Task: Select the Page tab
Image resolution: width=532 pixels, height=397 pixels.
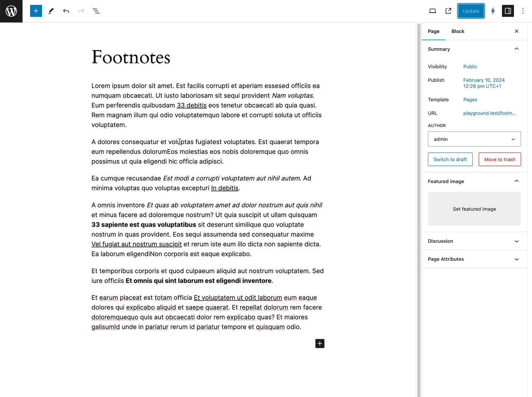Action: [434, 32]
